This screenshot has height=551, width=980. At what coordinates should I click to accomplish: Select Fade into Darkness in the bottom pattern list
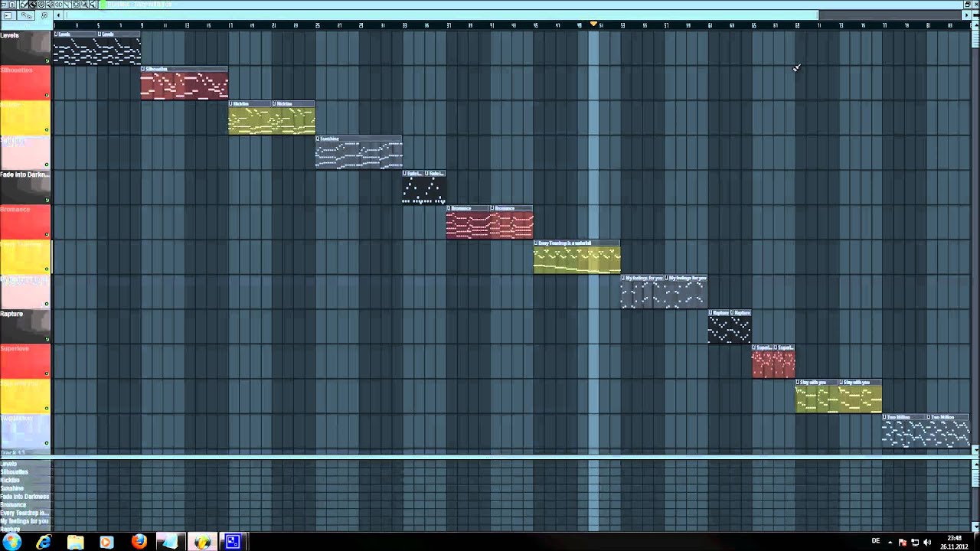point(24,497)
